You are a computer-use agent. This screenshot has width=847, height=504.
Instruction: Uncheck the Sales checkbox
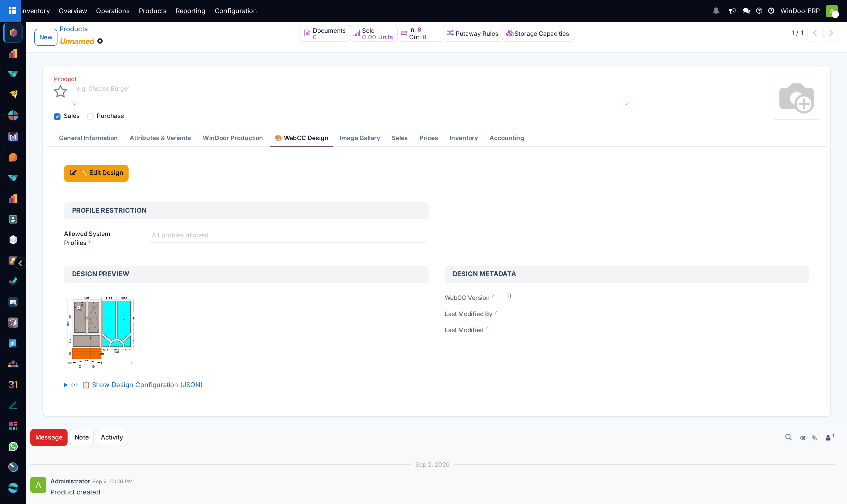pyautogui.click(x=57, y=116)
